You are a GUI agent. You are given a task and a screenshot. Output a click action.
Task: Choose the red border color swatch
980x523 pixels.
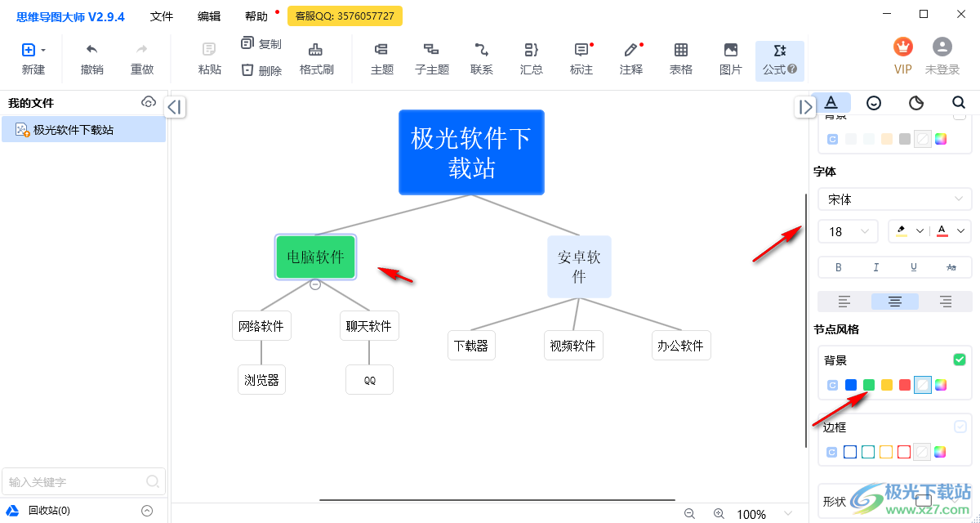[x=904, y=452]
